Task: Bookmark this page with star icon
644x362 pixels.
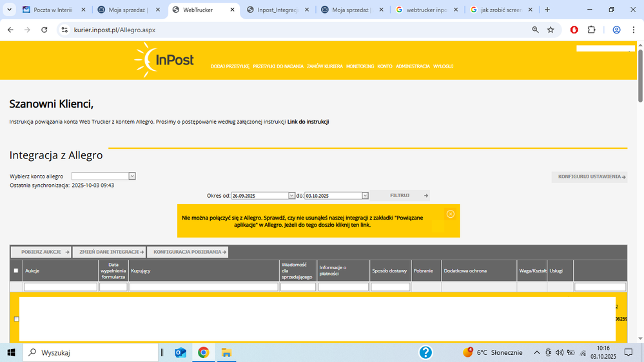Action: coord(551,30)
